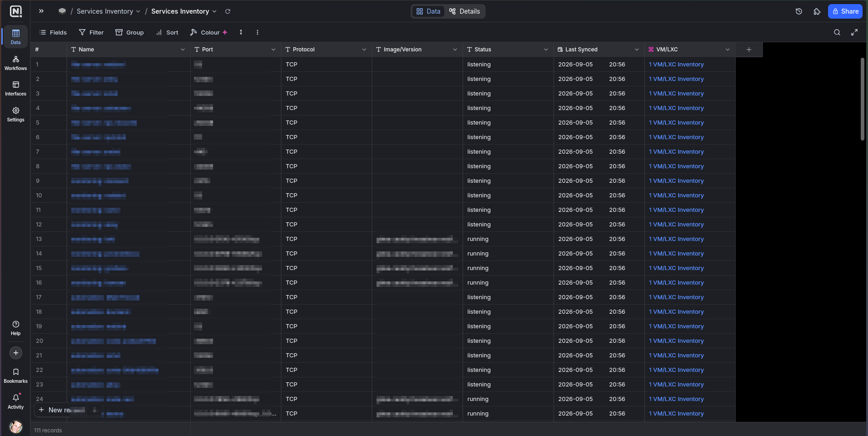Open the revision history clock icon
The width and height of the screenshot is (868, 436).
click(x=799, y=11)
